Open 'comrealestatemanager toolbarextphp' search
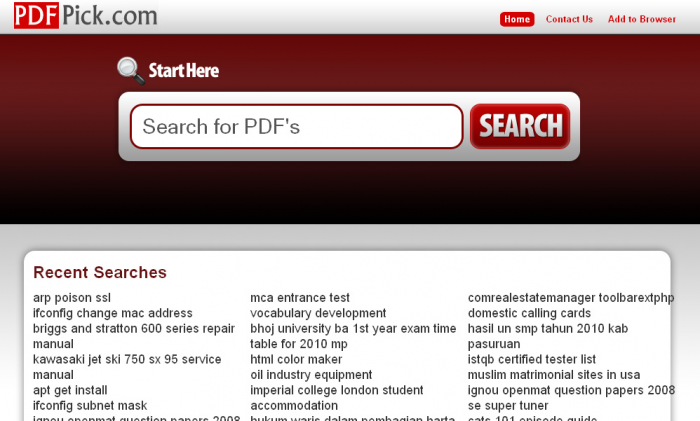Image resolution: width=700 pixels, height=421 pixels. tap(571, 298)
